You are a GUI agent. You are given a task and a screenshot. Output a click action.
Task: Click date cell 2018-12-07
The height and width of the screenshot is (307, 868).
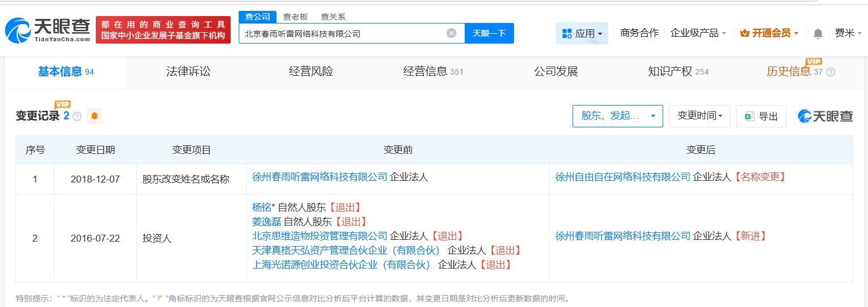(95, 179)
